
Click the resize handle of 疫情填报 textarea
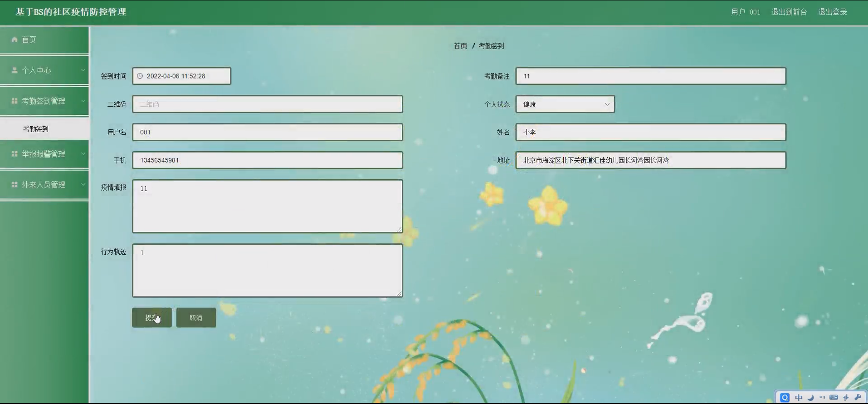click(x=399, y=229)
